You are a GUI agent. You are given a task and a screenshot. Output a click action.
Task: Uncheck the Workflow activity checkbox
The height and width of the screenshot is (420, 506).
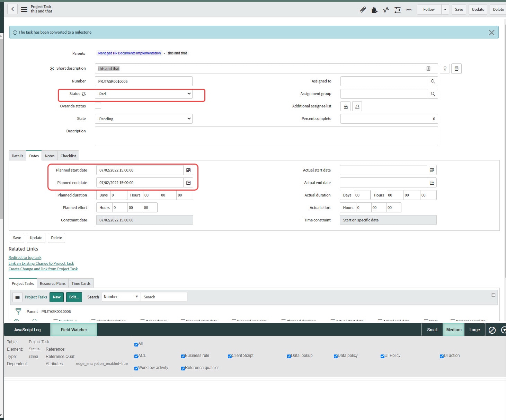[136, 368]
